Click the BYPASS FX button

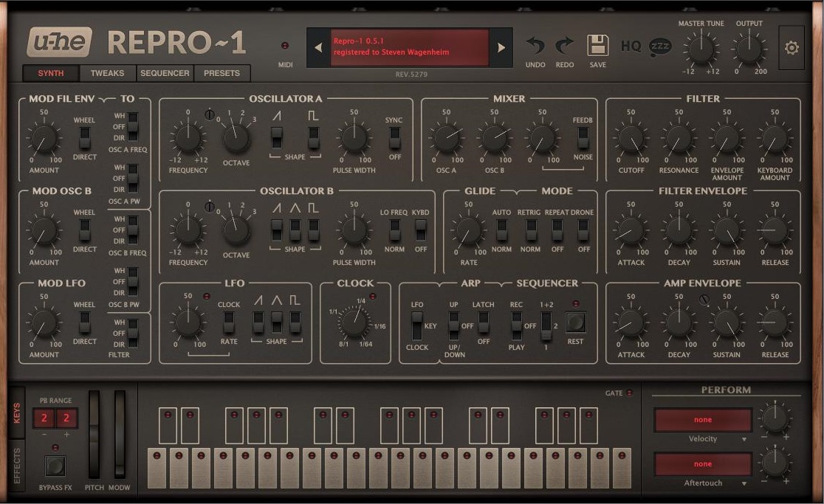pos(55,466)
